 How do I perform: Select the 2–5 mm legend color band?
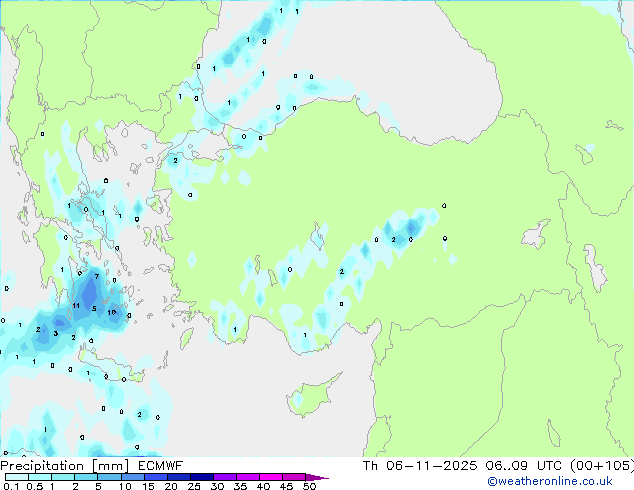click(x=86, y=477)
